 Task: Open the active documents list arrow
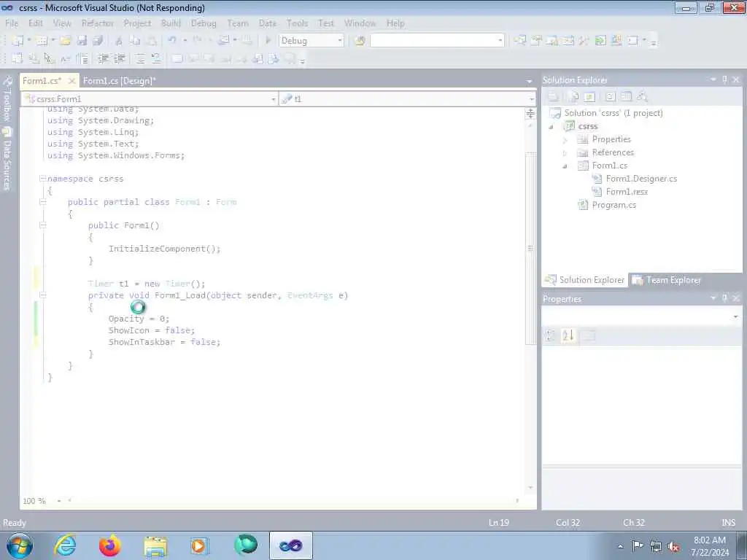530,82
